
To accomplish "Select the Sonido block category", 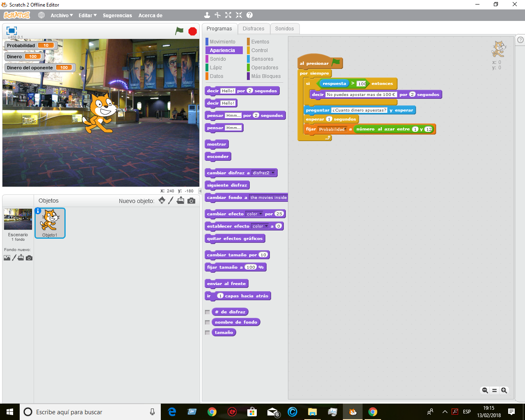I will [x=217, y=59].
